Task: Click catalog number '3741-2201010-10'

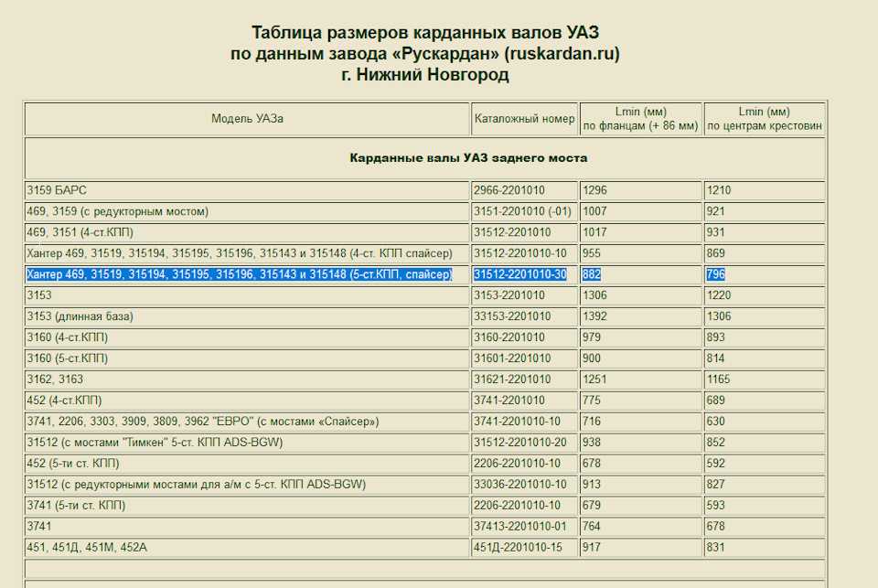Action: tap(517, 422)
